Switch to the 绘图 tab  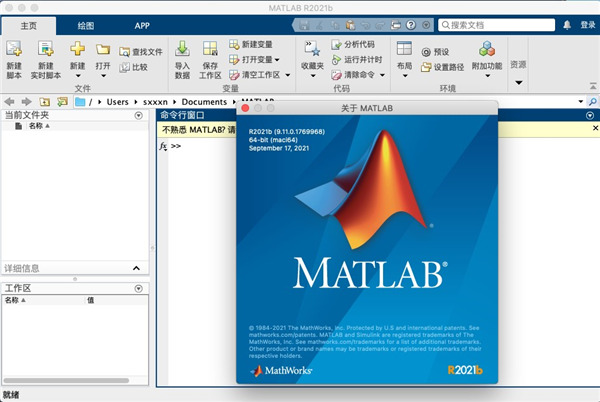[85, 26]
